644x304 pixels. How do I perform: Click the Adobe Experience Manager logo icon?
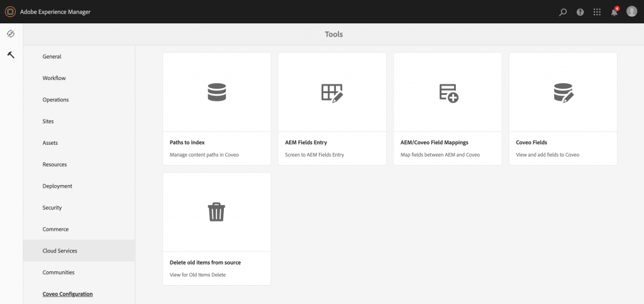[x=10, y=11]
